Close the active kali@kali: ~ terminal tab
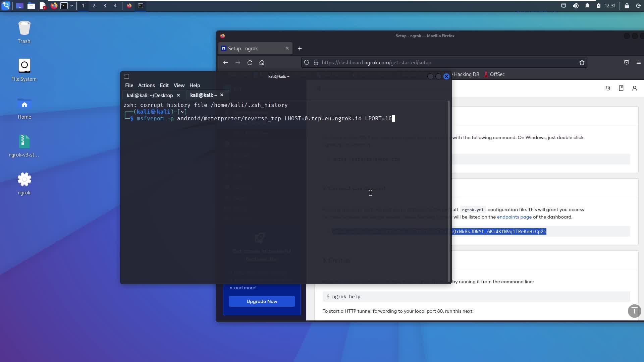The height and width of the screenshot is (362, 644). [x=222, y=95]
